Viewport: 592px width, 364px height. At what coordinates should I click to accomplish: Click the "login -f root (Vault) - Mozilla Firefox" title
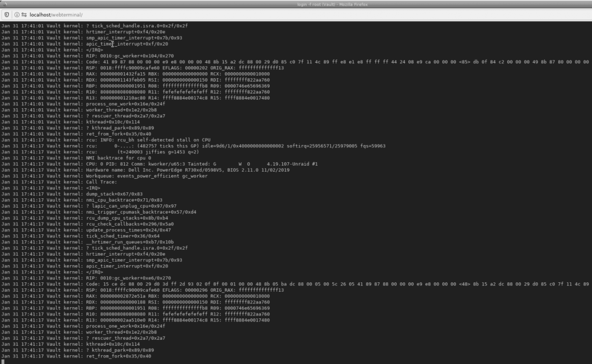coord(332,5)
